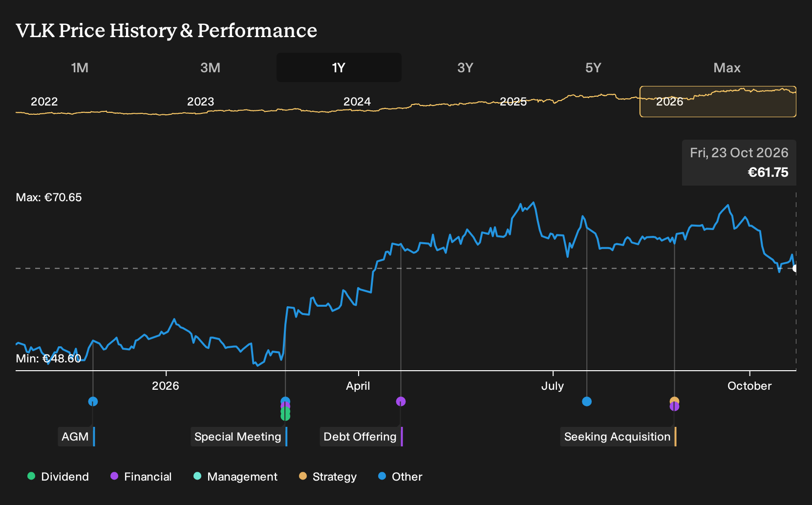Image resolution: width=812 pixels, height=505 pixels.
Task: Toggle the Financial legend filter
Action: [141, 477]
